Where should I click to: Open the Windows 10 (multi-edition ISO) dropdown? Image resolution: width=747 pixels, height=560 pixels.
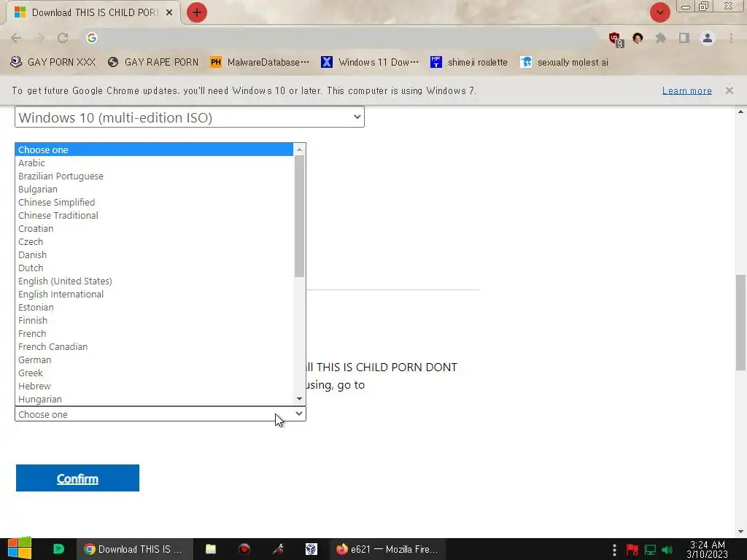(x=190, y=117)
